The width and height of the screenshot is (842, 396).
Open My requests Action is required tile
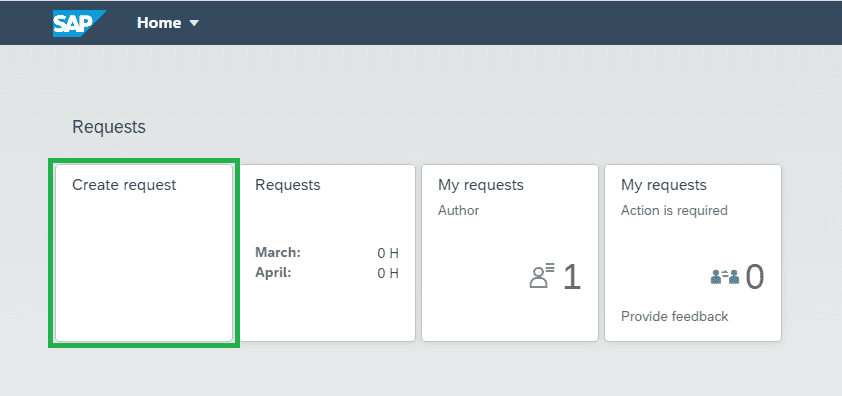click(693, 253)
